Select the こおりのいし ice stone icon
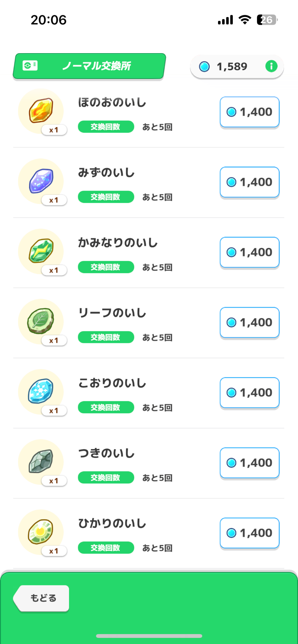Screen dimensions: 298x644 [x=41, y=391]
